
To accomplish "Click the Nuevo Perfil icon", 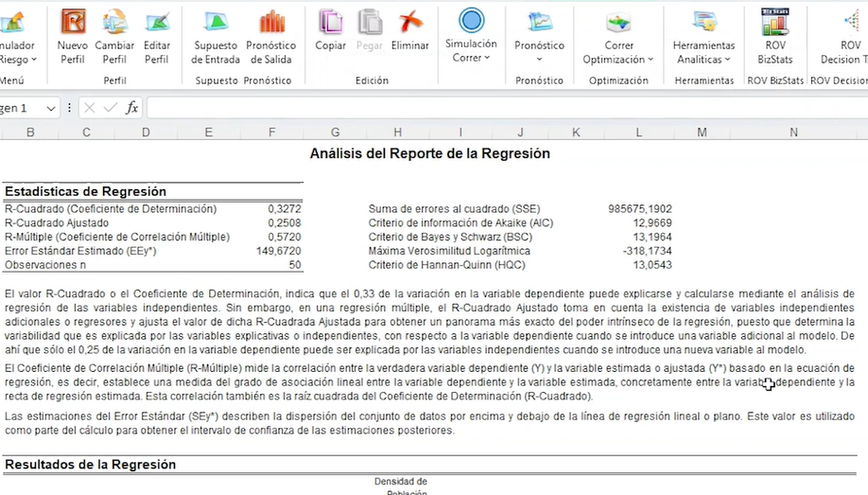I will point(73,22).
